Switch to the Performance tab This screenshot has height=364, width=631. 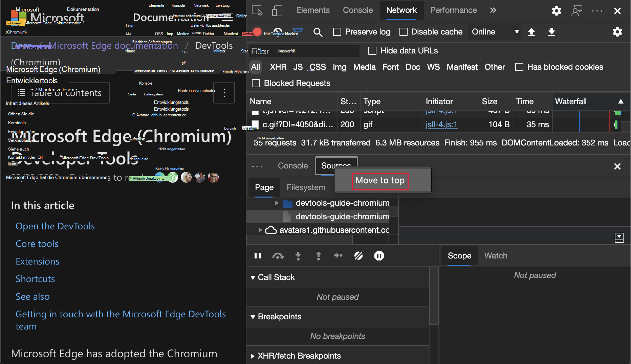point(453,10)
